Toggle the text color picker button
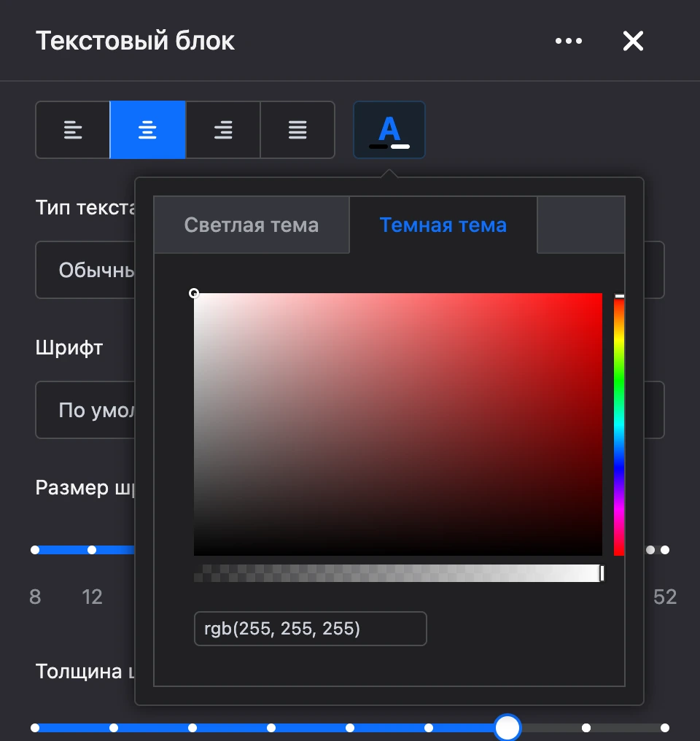Image resolution: width=700 pixels, height=741 pixels. [x=389, y=130]
